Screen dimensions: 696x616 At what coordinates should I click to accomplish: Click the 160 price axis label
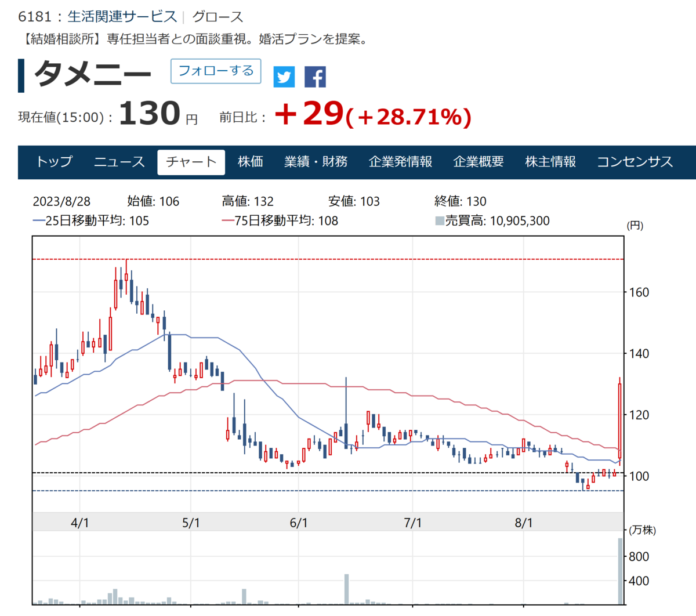click(x=639, y=292)
